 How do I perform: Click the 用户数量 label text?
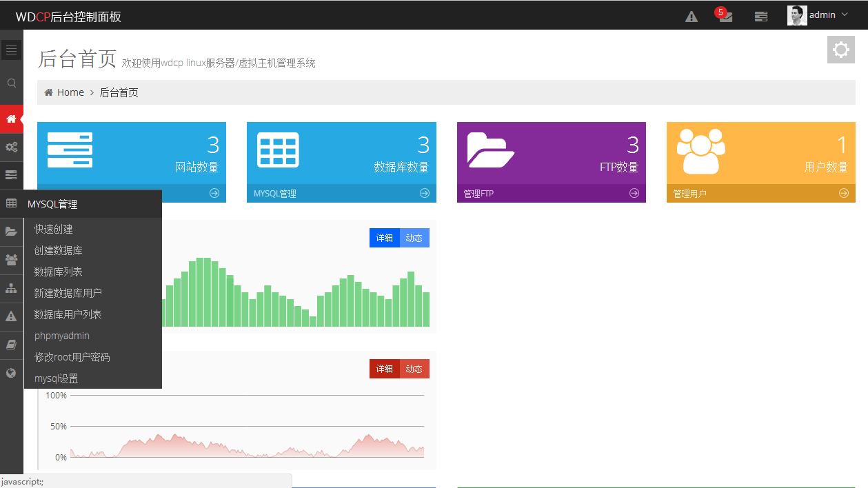pos(826,167)
